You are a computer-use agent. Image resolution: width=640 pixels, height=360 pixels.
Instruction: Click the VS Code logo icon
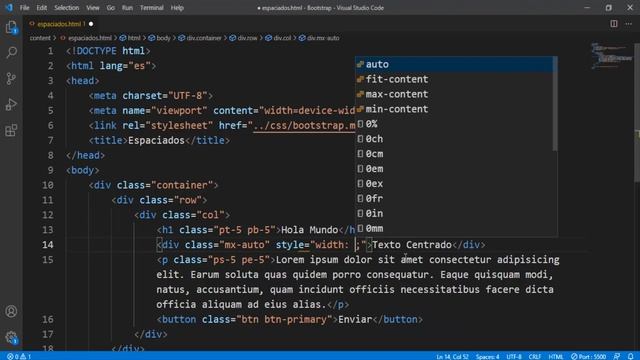tap(9, 8)
